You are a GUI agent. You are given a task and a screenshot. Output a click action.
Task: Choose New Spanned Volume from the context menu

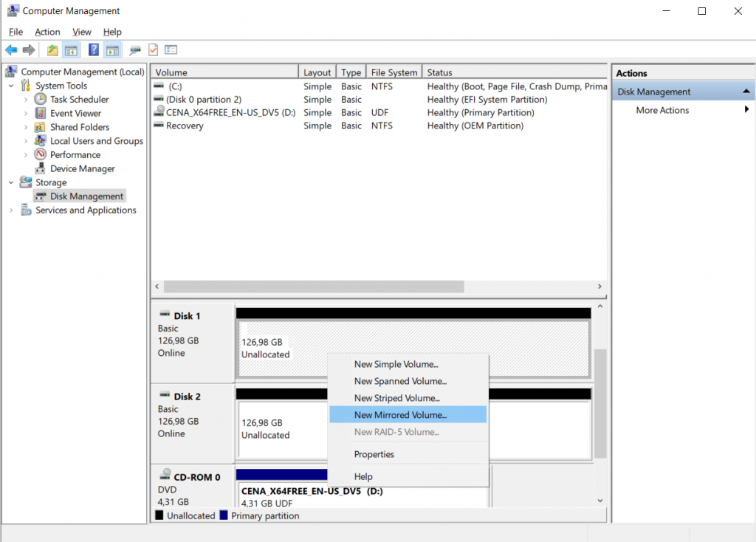[x=408, y=381]
